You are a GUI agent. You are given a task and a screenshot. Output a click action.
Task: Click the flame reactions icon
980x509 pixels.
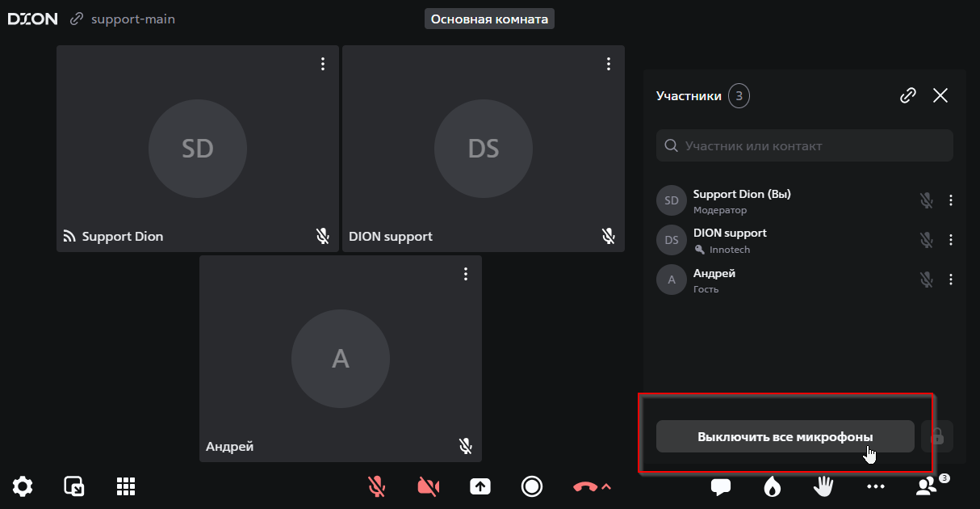pos(773,486)
